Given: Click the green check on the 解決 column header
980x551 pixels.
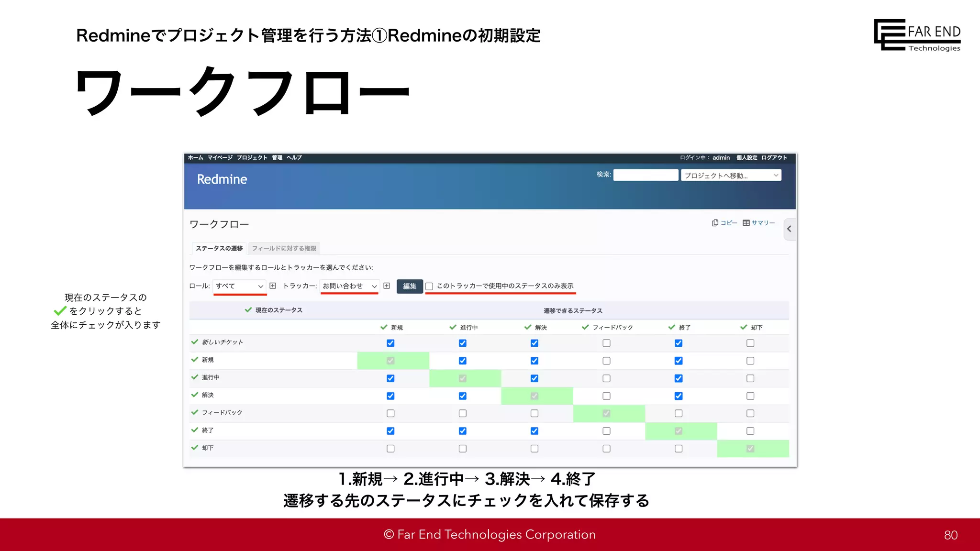Looking at the screenshot, I should point(528,327).
